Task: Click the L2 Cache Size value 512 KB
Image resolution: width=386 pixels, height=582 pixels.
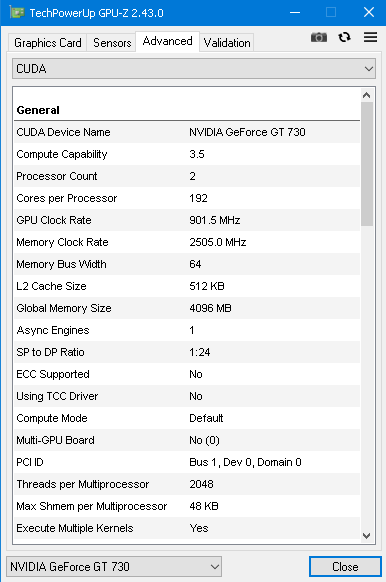Action: click(x=207, y=286)
